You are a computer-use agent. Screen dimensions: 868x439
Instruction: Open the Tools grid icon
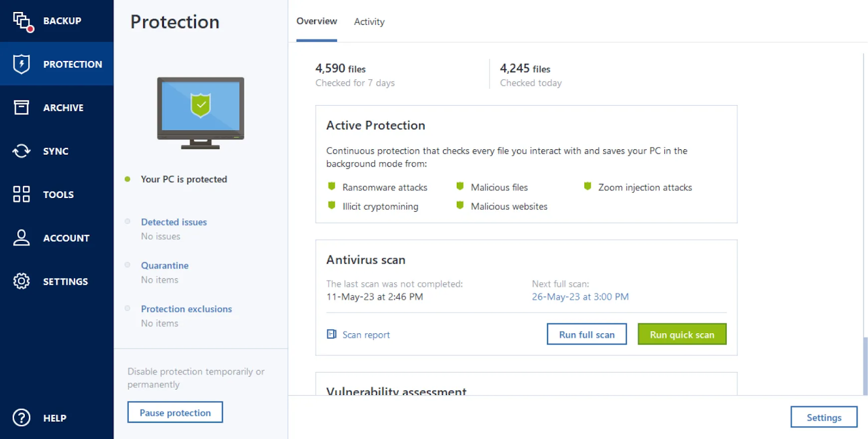(x=21, y=194)
